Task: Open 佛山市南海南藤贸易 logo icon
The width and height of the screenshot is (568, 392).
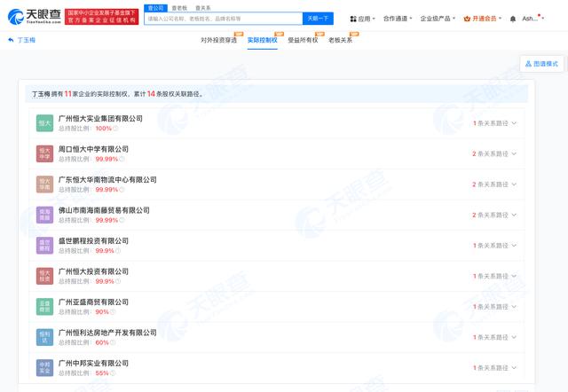Action: point(44,215)
